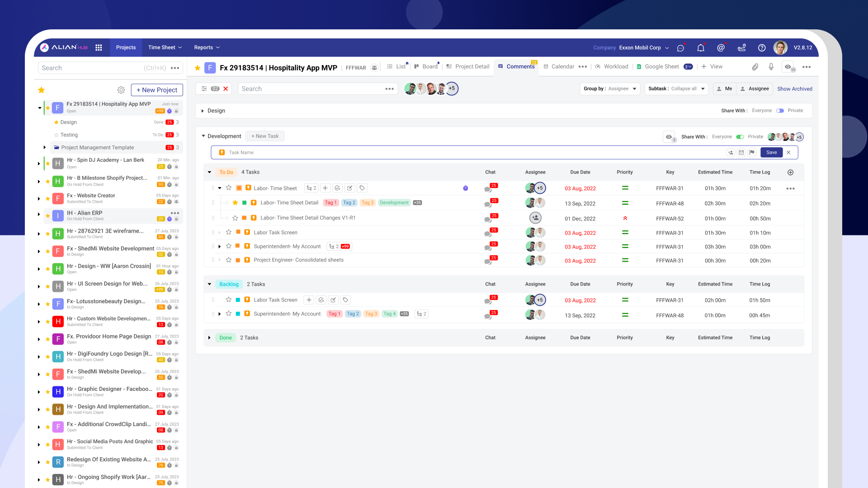This screenshot has height=488, width=868.
Task: Open the help question mark icon
Action: point(762,47)
